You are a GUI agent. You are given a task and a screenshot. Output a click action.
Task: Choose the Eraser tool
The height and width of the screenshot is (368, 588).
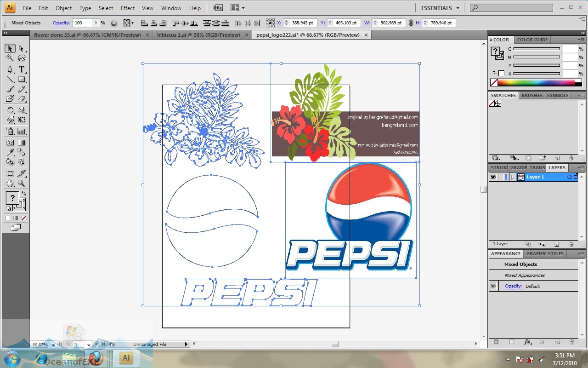click(x=22, y=98)
